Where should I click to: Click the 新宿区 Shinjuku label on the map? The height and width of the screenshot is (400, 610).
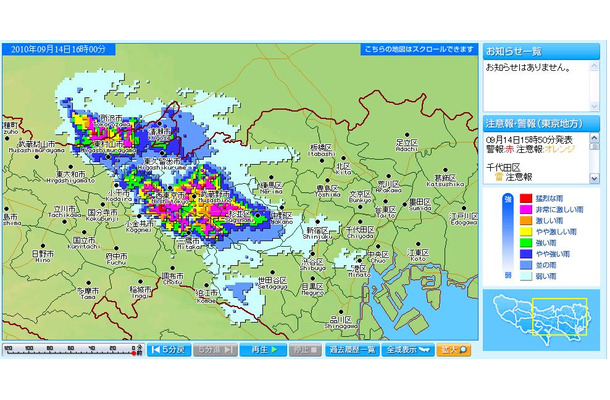tap(318, 233)
